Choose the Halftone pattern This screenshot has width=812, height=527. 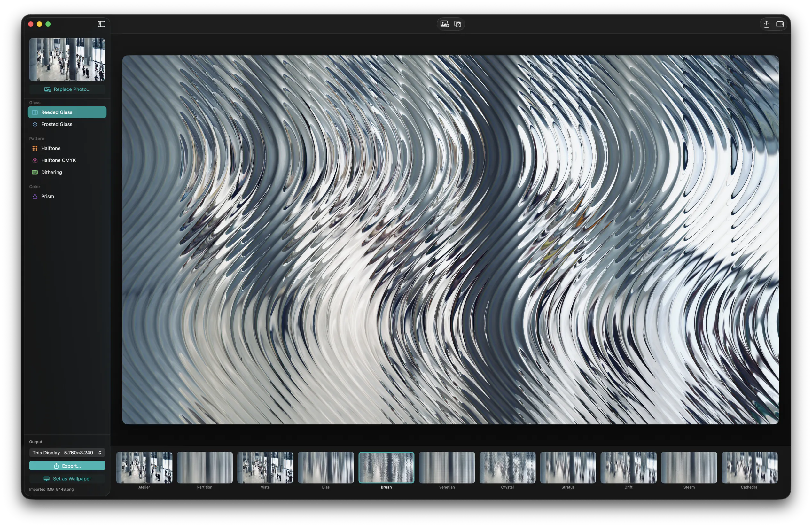[x=67, y=148]
